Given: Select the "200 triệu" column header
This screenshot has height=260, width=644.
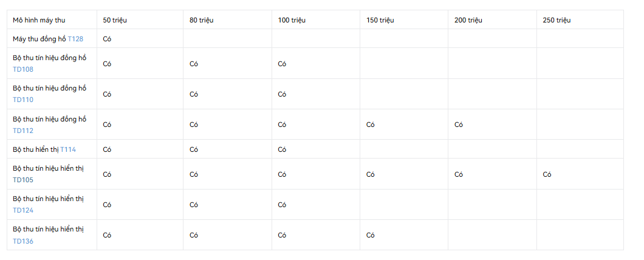Looking at the screenshot, I should (x=468, y=20).
